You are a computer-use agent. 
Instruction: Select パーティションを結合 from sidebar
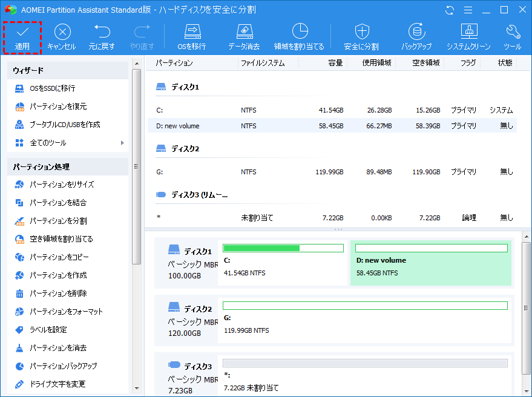(58, 203)
